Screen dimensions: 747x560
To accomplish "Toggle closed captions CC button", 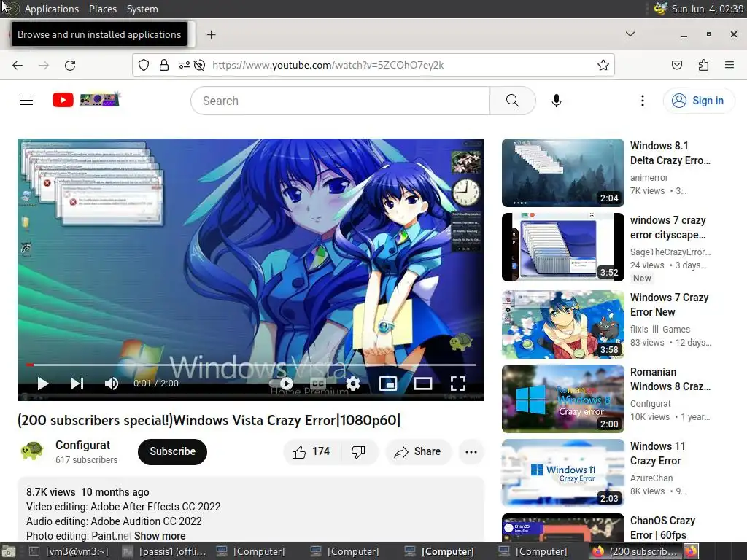I will pos(318,384).
